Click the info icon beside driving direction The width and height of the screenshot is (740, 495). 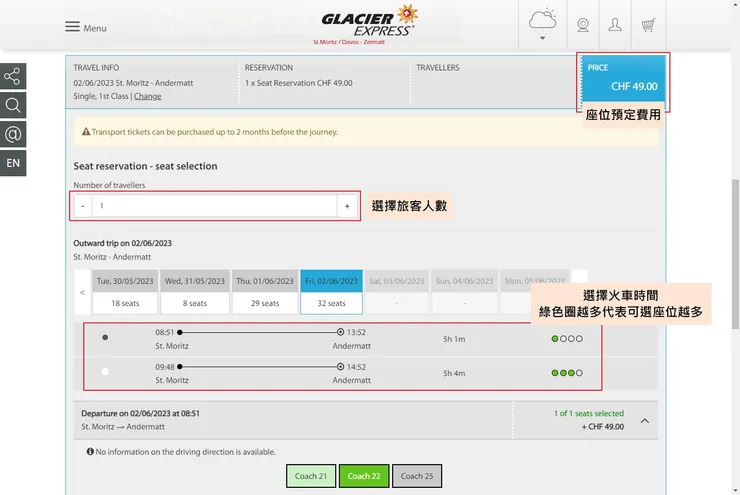[90, 452]
